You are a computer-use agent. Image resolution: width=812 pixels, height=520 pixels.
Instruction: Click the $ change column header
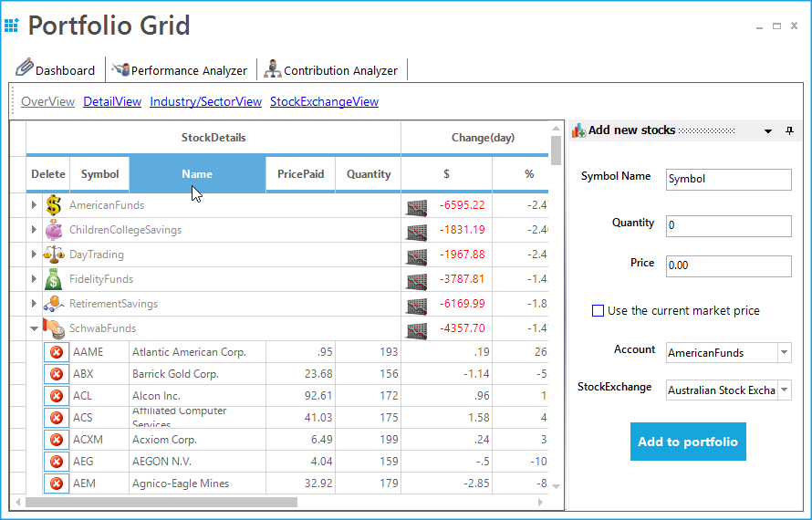(446, 174)
